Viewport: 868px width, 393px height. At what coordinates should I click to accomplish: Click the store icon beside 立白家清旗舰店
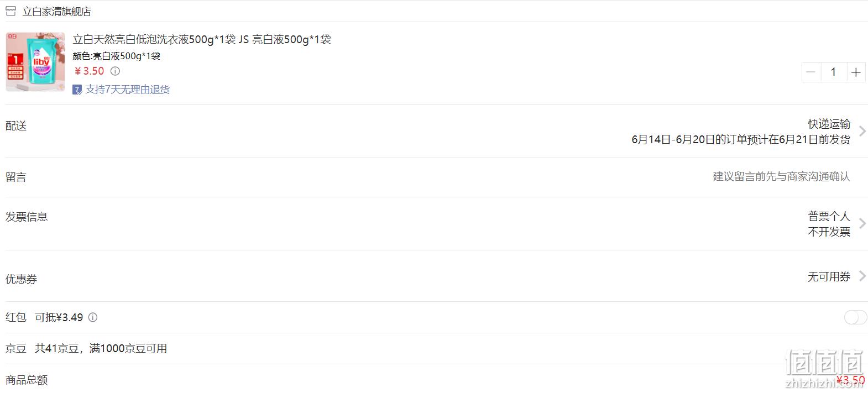[x=11, y=11]
